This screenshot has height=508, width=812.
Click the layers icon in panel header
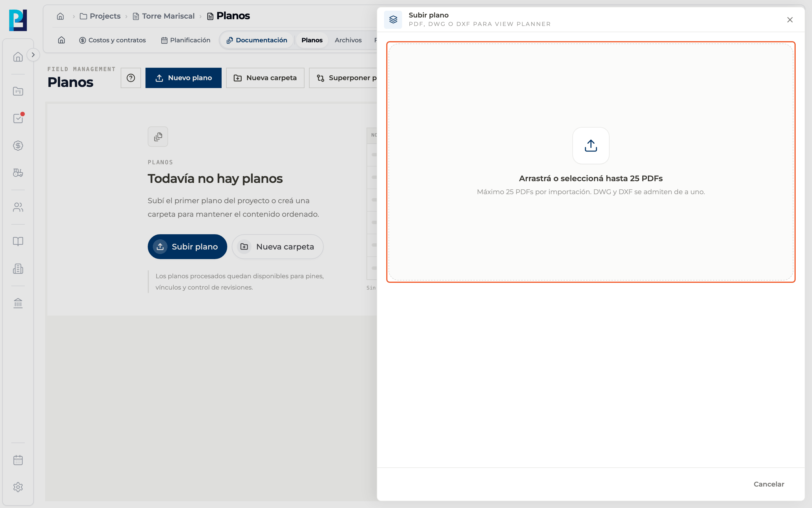tap(393, 20)
